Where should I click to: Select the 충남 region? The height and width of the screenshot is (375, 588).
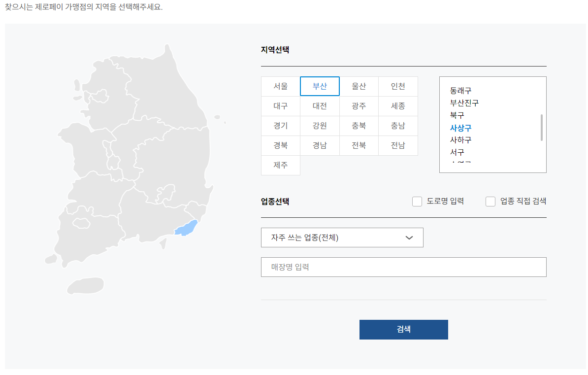(398, 126)
